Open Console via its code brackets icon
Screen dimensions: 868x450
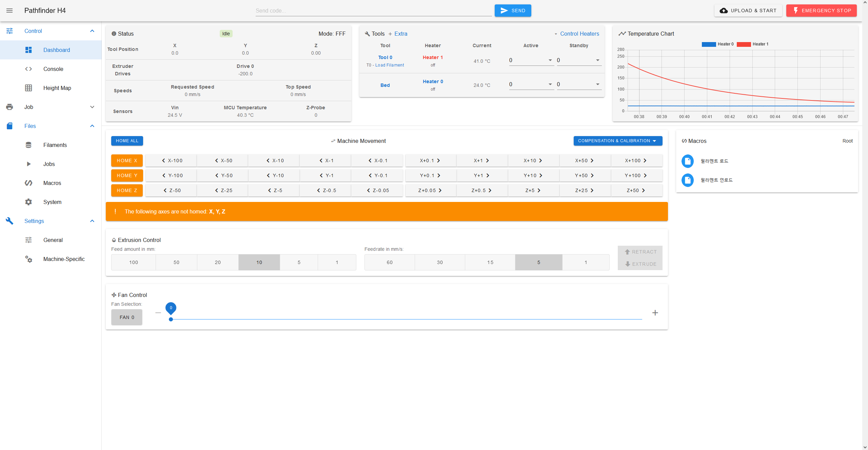28,69
